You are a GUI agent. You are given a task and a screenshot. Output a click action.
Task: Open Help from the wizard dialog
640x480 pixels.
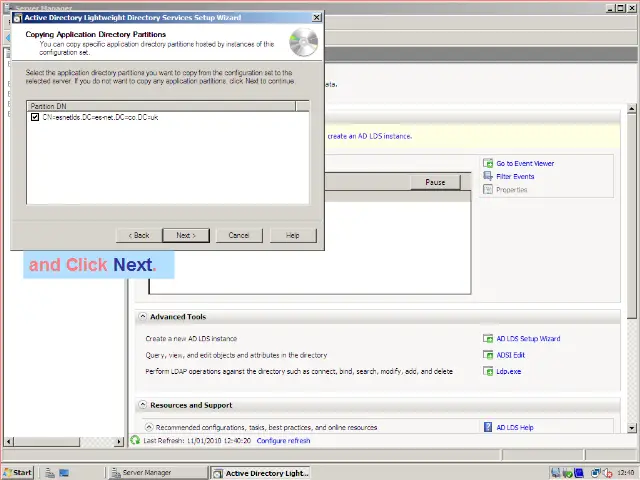[292, 235]
